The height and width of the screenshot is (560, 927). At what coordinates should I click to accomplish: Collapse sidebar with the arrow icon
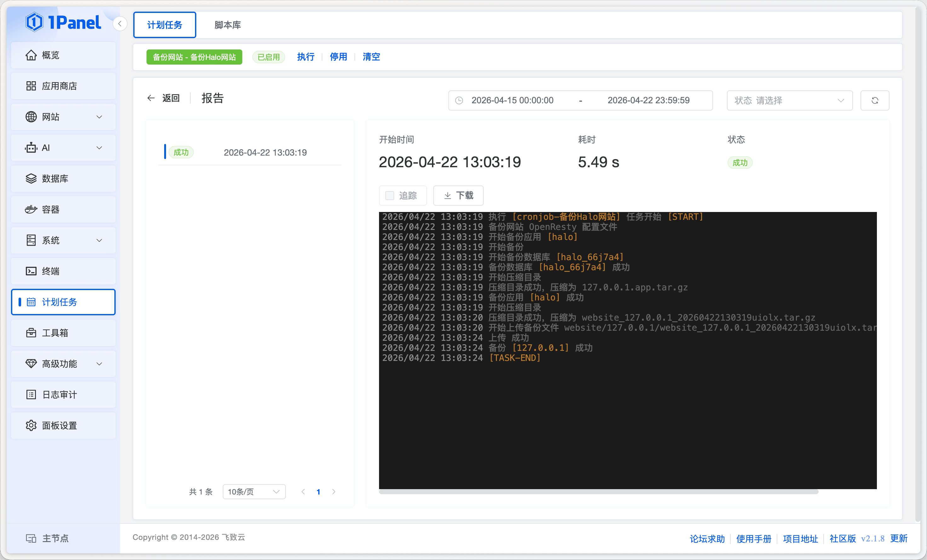[120, 24]
